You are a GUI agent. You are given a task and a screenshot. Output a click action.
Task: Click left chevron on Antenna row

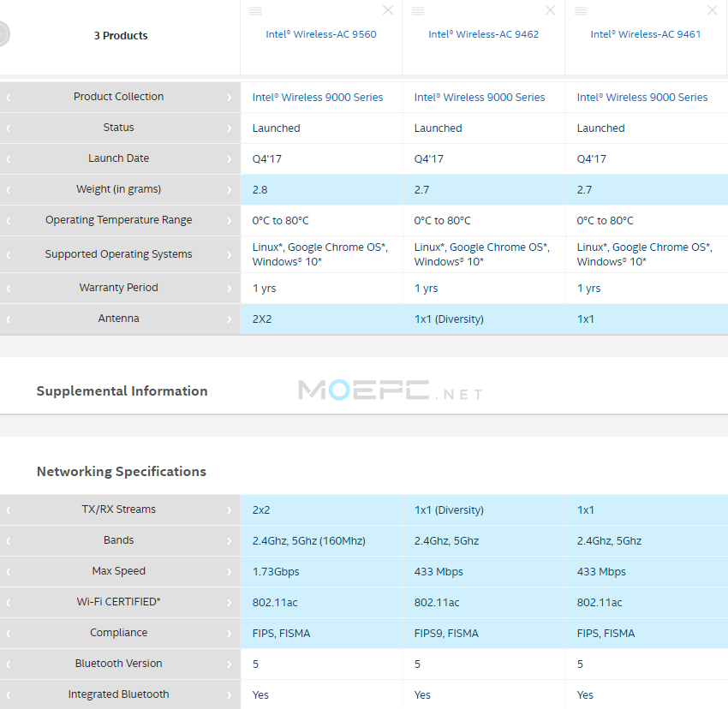9,319
